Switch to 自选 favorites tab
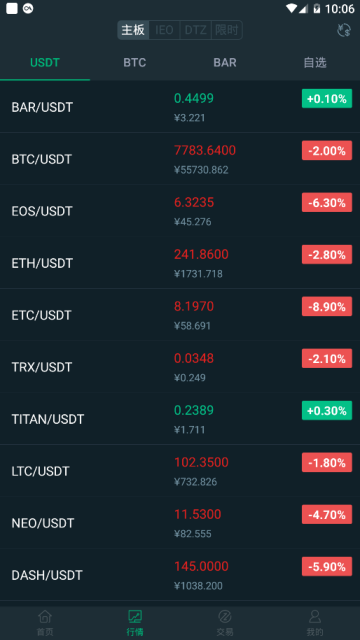Image resolution: width=360 pixels, height=640 pixels. [x=315, y=63]
